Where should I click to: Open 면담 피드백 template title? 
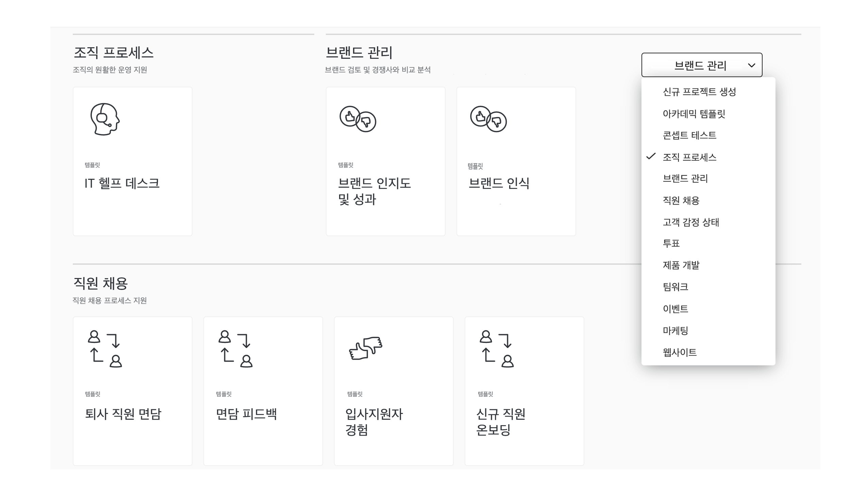pyautogui.click(x=246, y=414)
